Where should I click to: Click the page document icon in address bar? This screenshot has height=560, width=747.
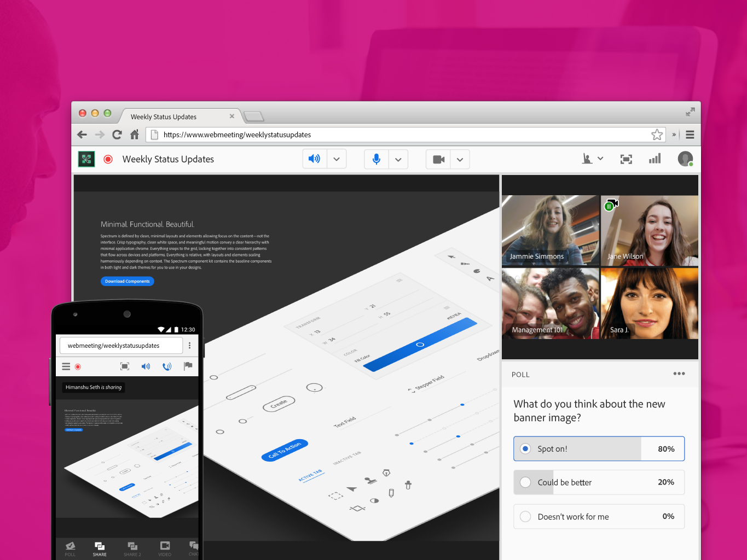pos(154,135)
